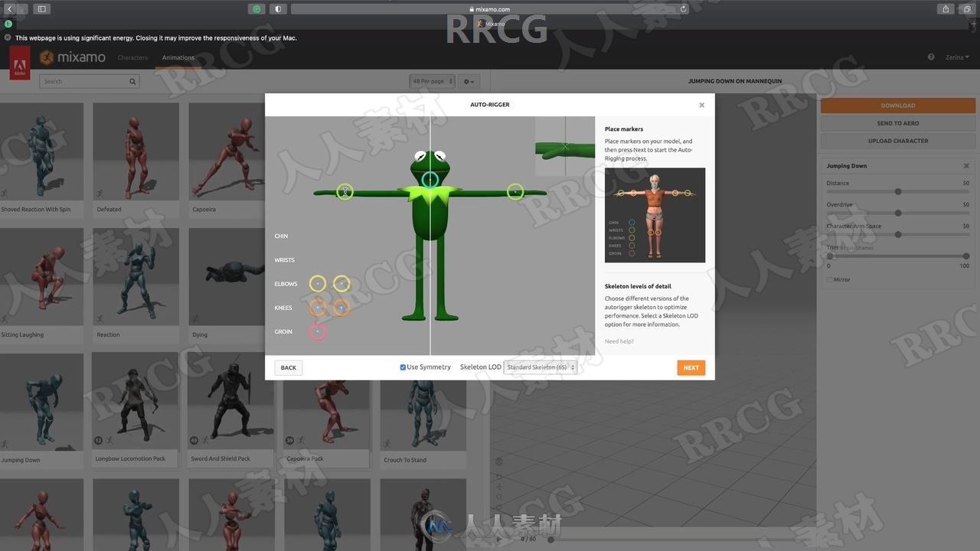Viewport: 980px width, 551px height.
Task: Toggle the Mirror checkbox
Action: click(x=830, y=280)
